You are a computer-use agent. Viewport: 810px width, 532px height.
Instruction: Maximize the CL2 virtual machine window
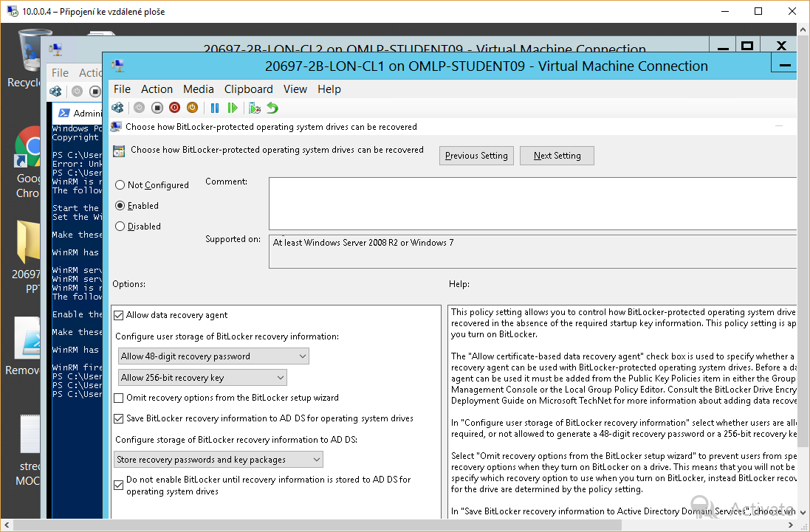(746, 46)
